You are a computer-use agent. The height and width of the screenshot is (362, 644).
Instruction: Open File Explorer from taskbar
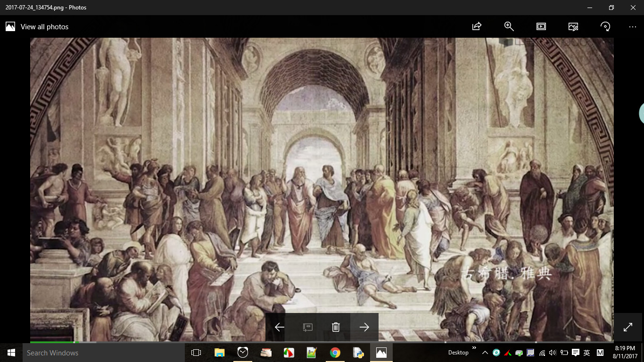pos(220,353)
